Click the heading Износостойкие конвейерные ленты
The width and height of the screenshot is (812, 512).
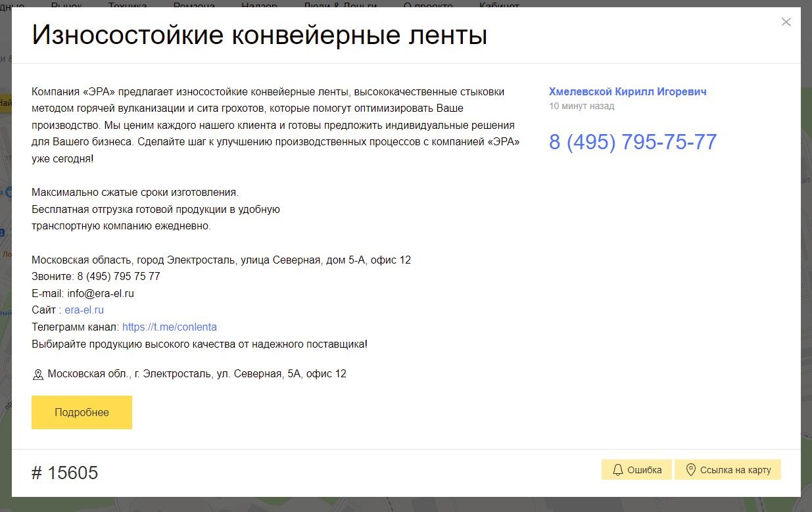point(259,35)
